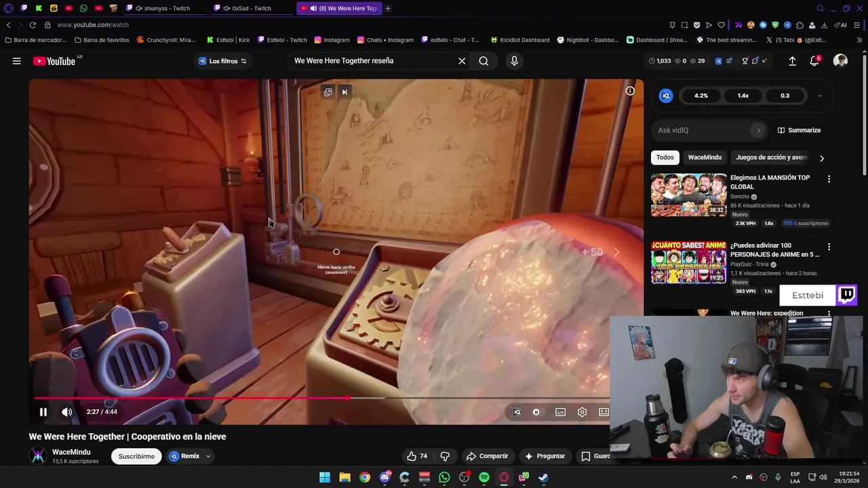
Task: Open options for LA MANSIÓN TOP GLOBAL video
Action: point(829,179)
